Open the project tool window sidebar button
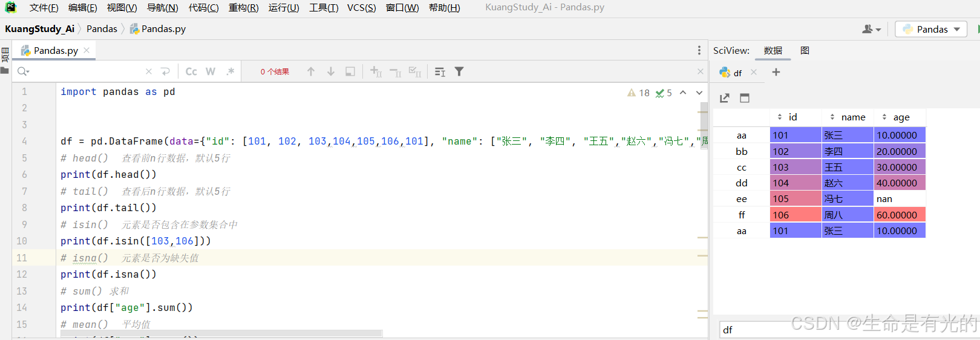 pyautogui.click(x=5, y=54)
